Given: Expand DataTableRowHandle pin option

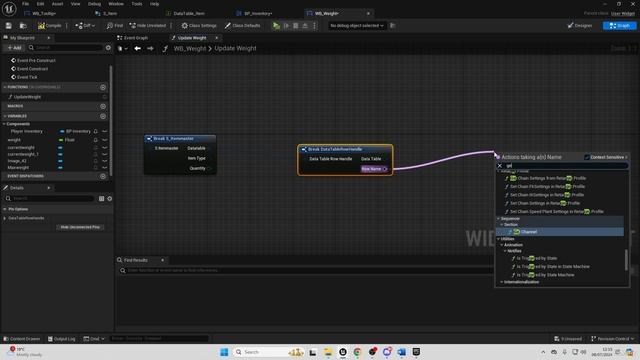Looking at the screenshot, I should point(5,218).
